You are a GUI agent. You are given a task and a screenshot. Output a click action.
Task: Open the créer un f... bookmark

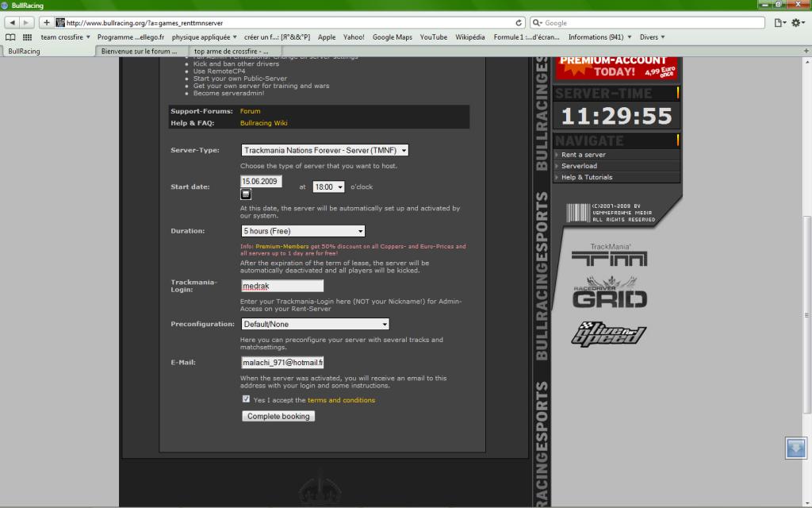click(277, 37)
